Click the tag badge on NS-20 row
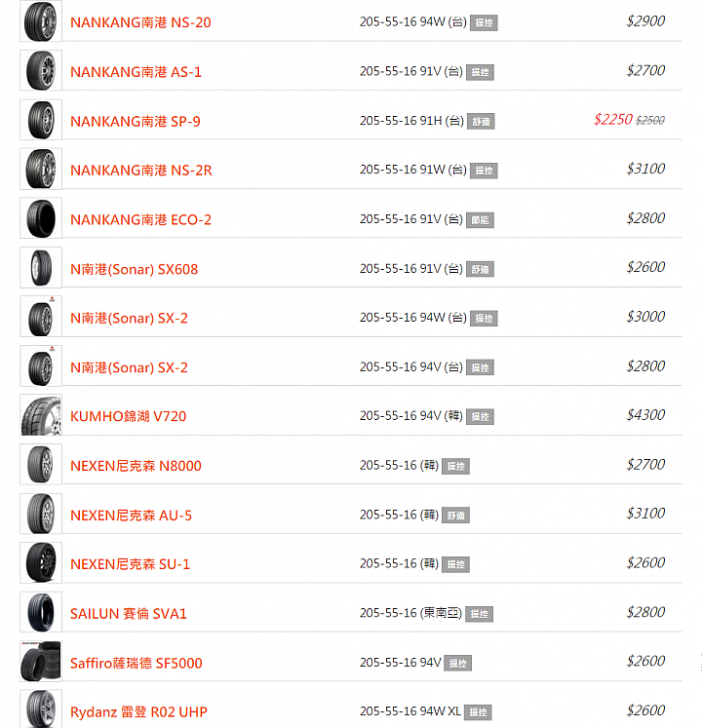 [x=484, y=22]
